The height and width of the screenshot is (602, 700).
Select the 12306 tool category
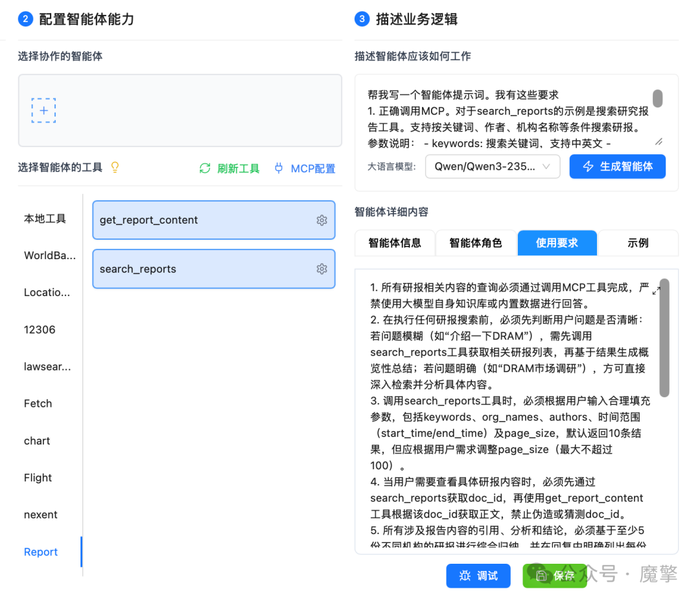pyautogui.click(x=39, y=329)
